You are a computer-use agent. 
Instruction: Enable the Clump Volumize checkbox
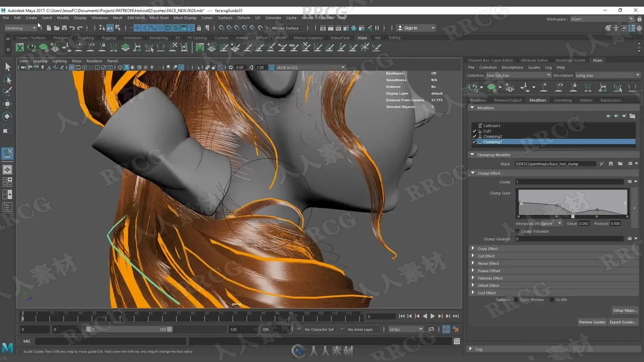(517, 231)
